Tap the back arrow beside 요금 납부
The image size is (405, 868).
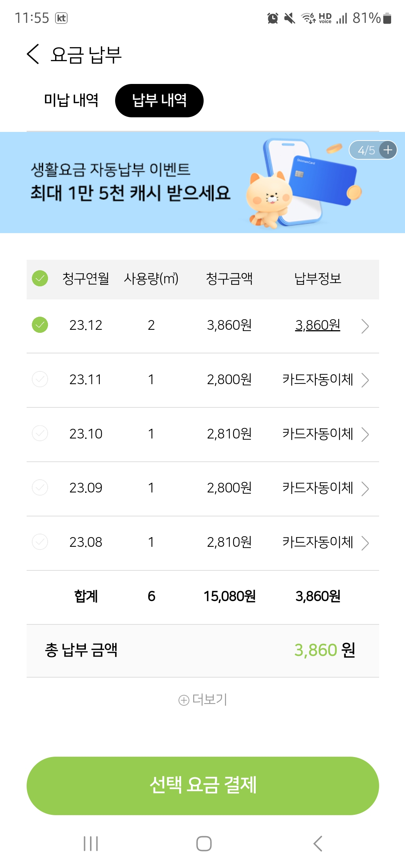tap(33, 54)
